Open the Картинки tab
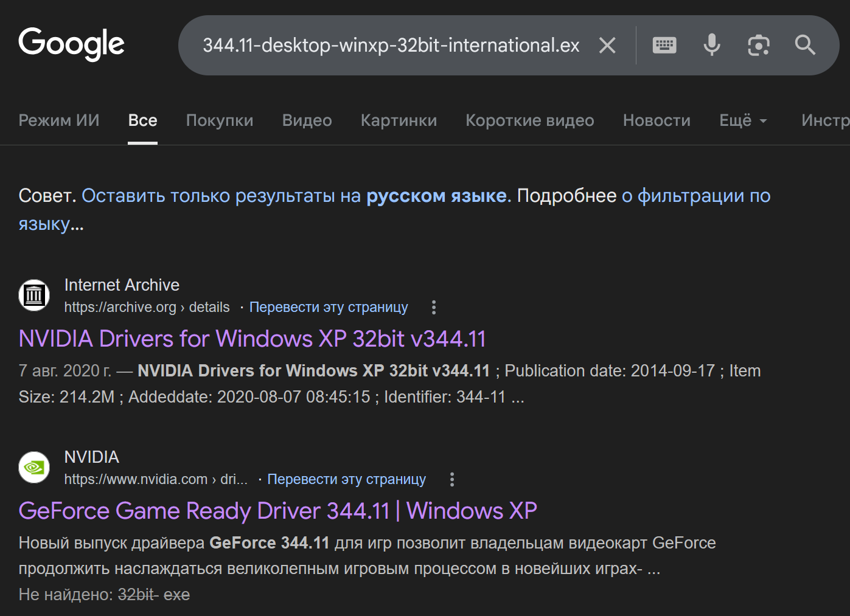 [x=399, y=120]
